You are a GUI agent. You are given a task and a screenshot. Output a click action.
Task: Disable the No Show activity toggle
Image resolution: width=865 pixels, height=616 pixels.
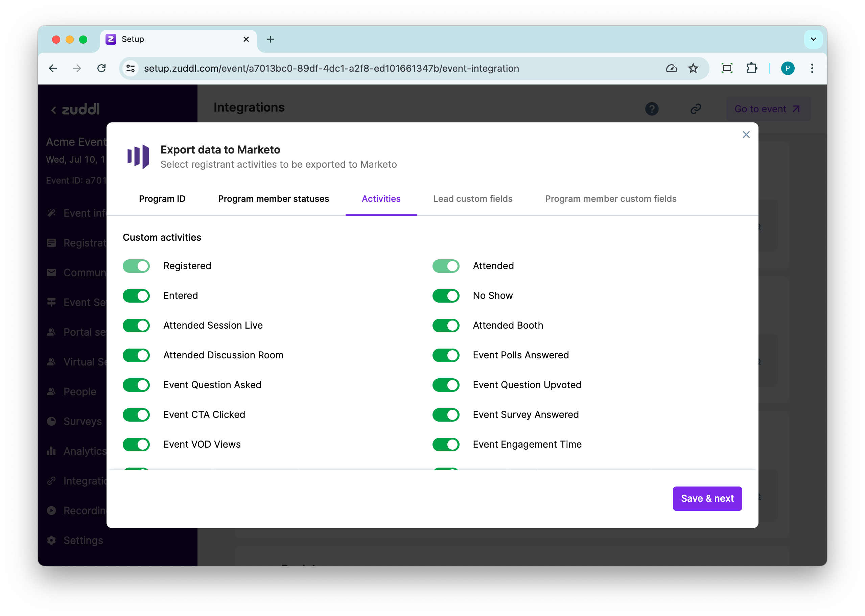[445, 296]
